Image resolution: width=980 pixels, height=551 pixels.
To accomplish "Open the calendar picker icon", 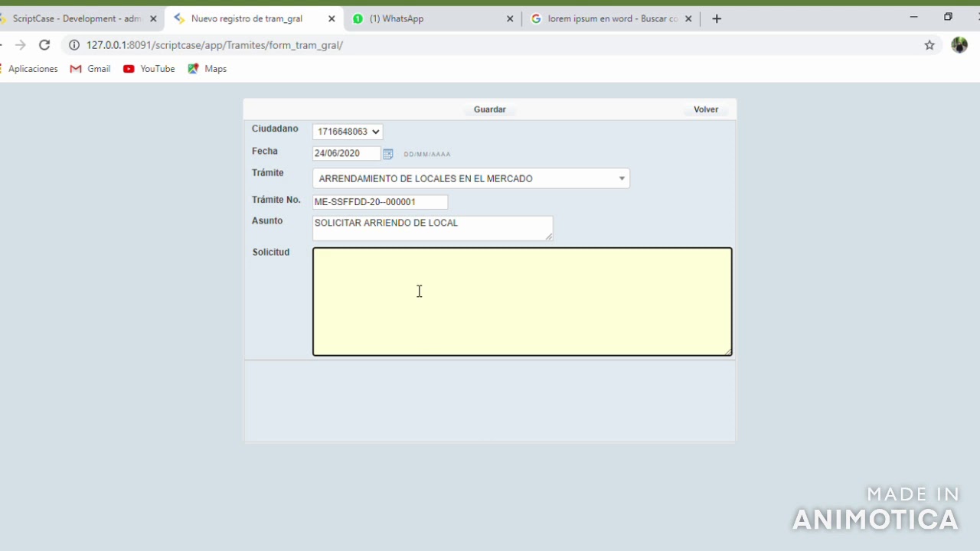I will (x=388, y=154).
